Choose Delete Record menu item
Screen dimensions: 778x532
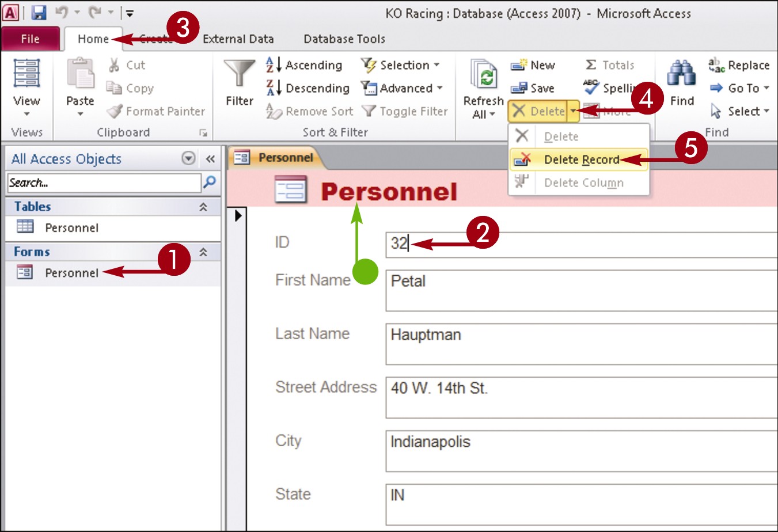pyautogui.click(x=579, y=159)
